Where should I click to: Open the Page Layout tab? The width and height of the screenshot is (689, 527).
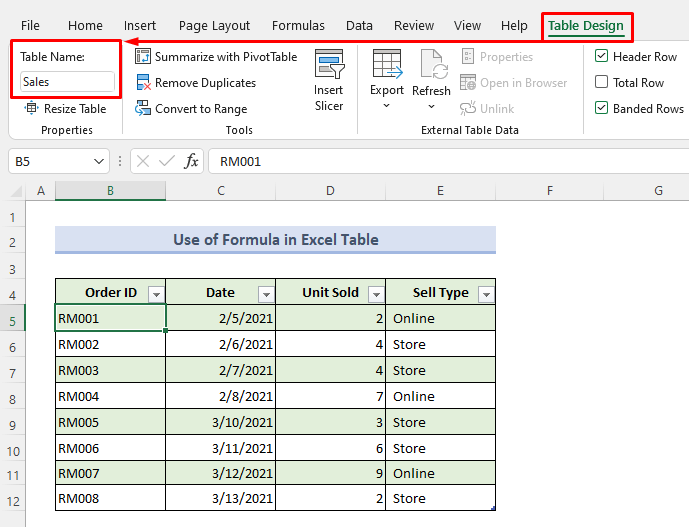tap(217, 26)
